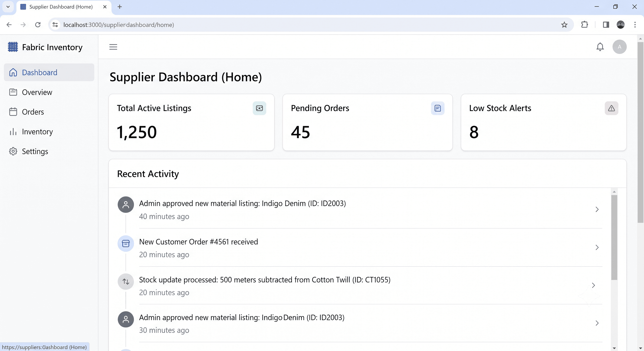
Task: View site information icon in address bar
Action: 55,25
